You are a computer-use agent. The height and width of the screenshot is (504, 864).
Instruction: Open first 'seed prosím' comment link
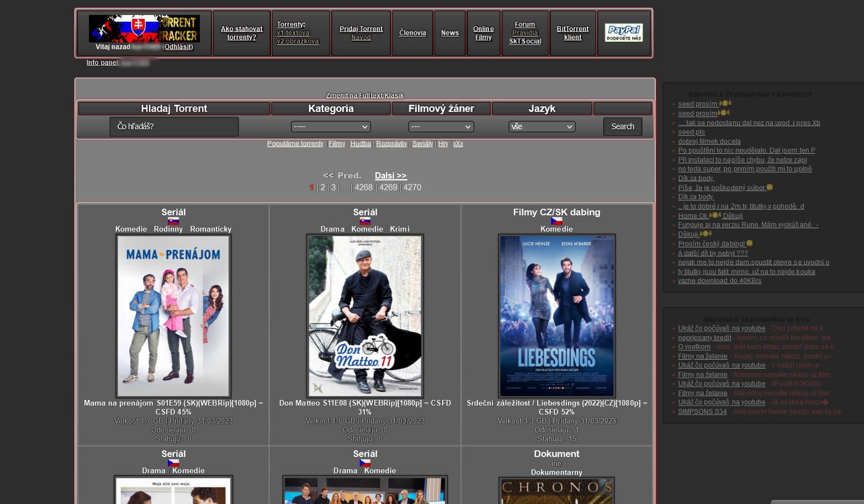tap(698, 104)
